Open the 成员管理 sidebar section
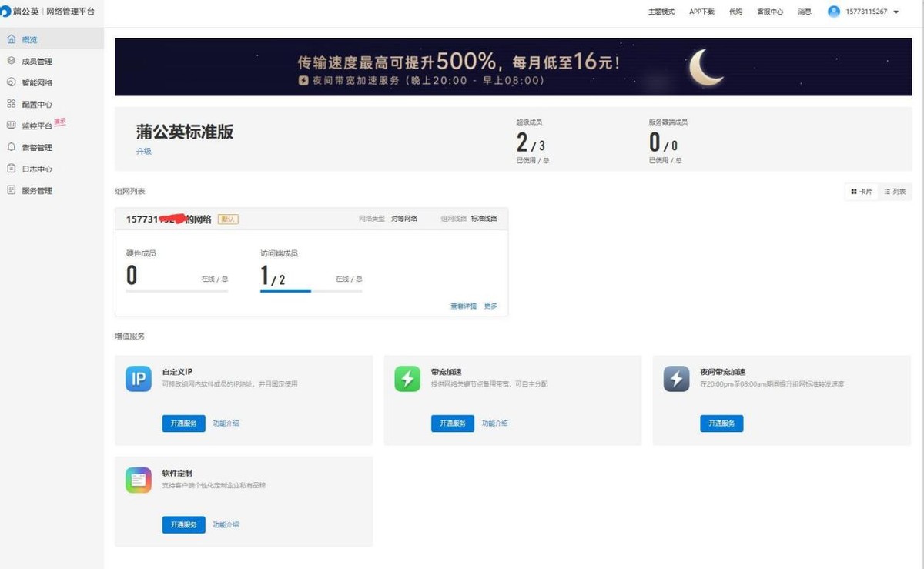The image size is (924, 569). [x=35, y=60]
